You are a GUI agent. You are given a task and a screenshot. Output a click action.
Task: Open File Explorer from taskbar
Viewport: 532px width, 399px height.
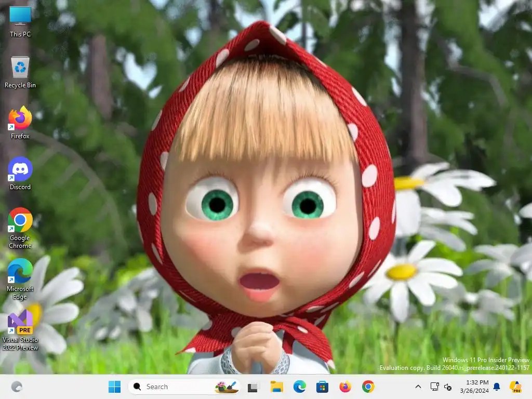[x=276, y=387]
